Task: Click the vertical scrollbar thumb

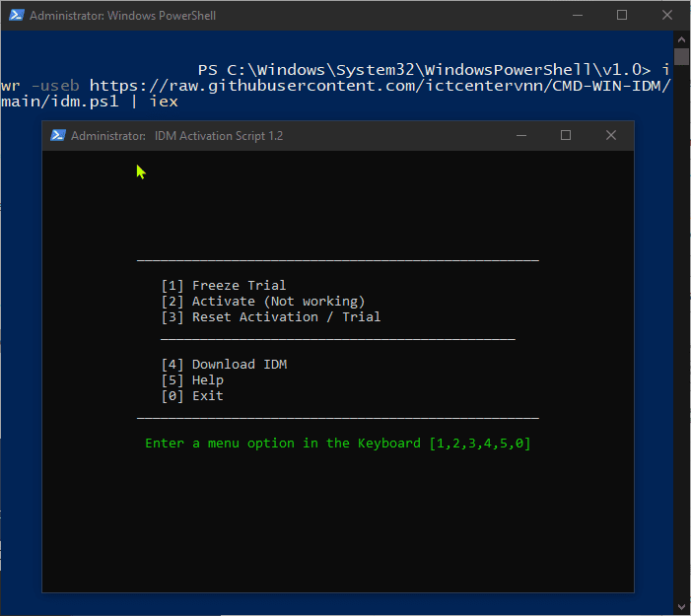Action: (681, 56)
